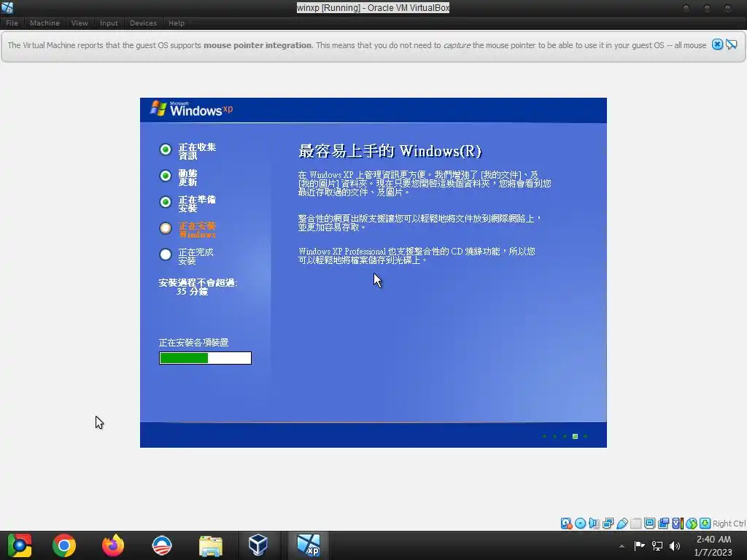Image resolution: width=747 pixels, height=560 pixels.
Task: Select the winxp VM taskbar button
Action: [309, 545]
